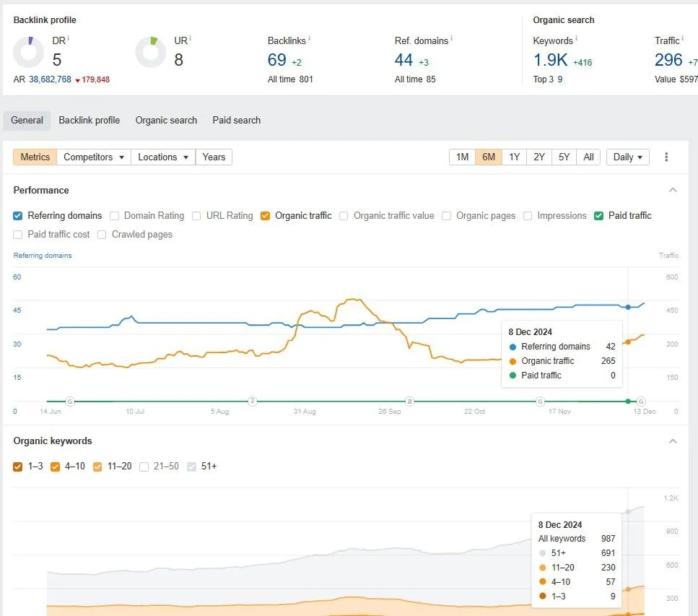Click the DR donut chart icon

(x=29, y=52)
